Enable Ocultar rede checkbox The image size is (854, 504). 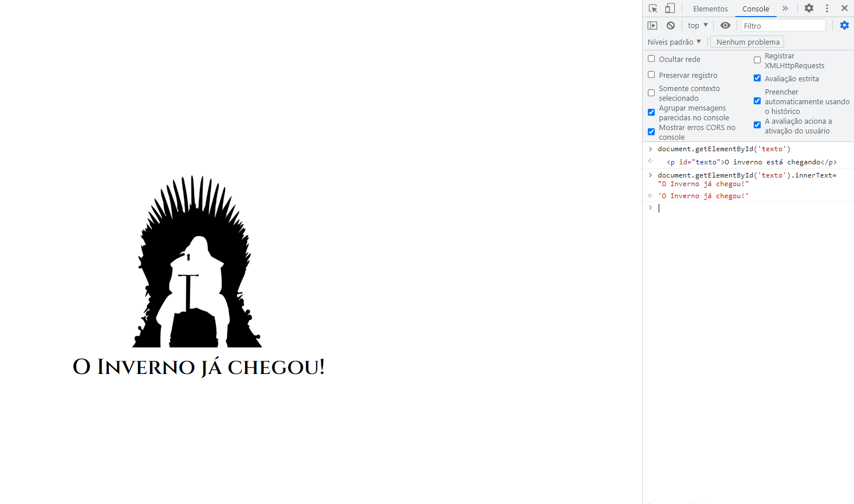651,59
